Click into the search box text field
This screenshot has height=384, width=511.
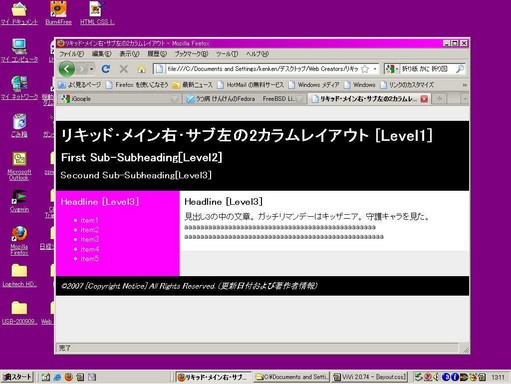pyautogui.click(x=427, y=69)
